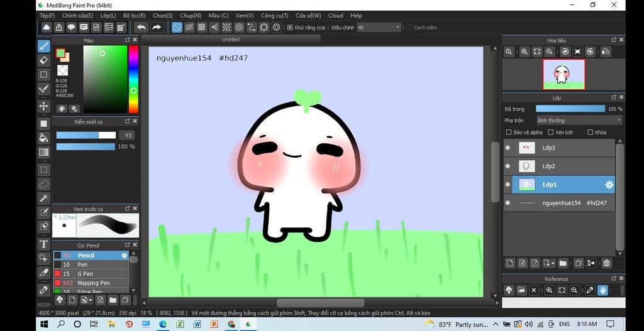
Task: Check the Xén bớt option
Action: click(551, 132)
